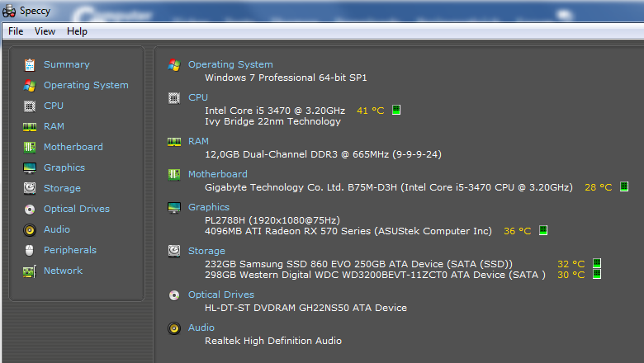Click the green temperature indicator next to 32 °C
Image resolution: width=644 pixels, height=363 pixels.
pos(597,263)
